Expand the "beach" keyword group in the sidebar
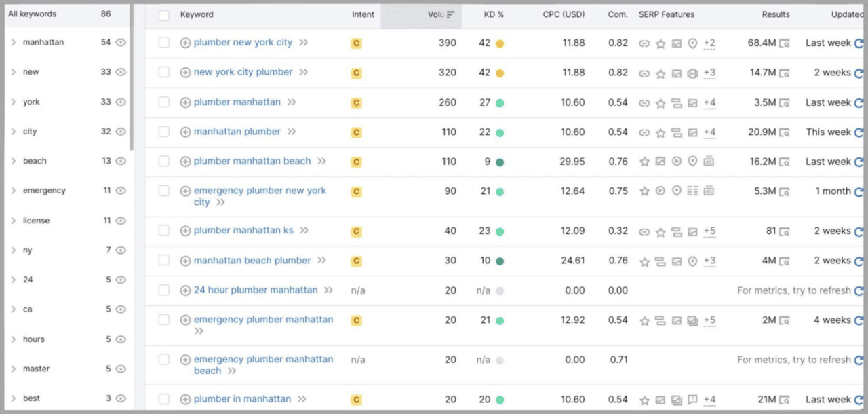The height and width of the screenshot is (414, 868). (15, 161)
